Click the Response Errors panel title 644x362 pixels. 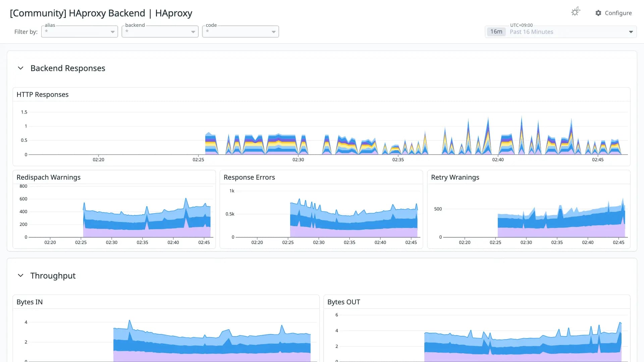tap(249, 177)
